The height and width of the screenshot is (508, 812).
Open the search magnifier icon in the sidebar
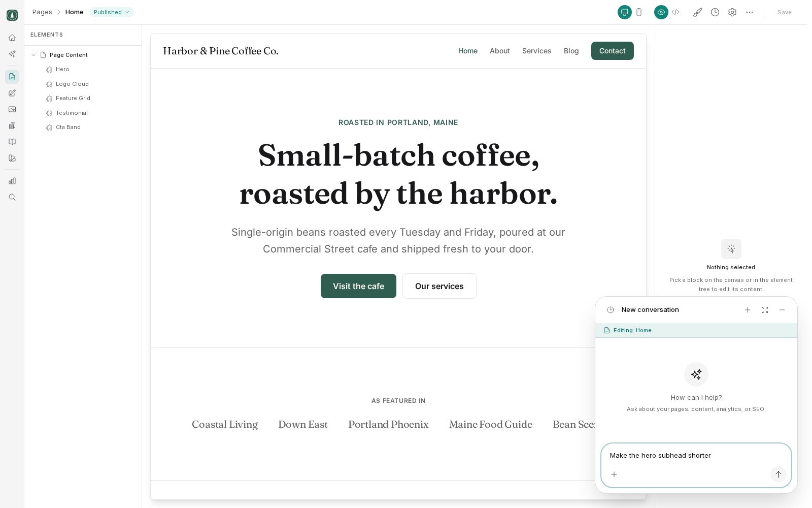pyautogui.click(x=12, y=197)
